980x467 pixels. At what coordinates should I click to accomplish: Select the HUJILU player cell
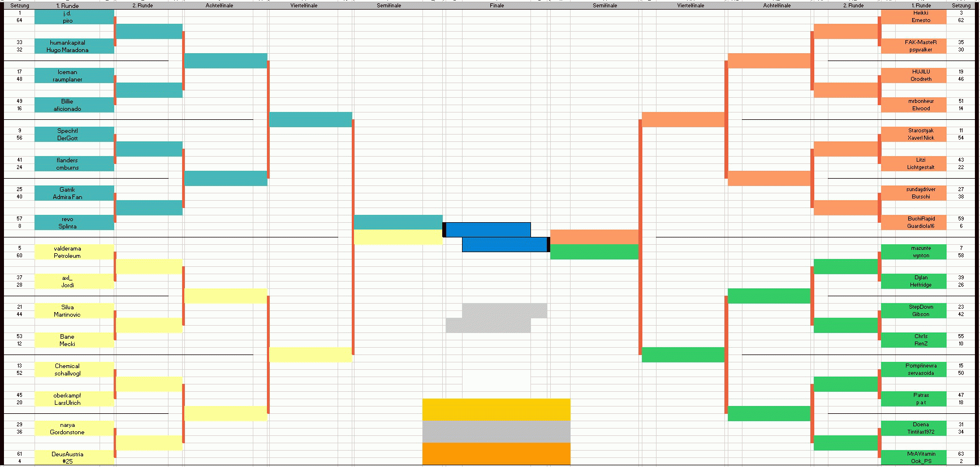click(913, 72)
